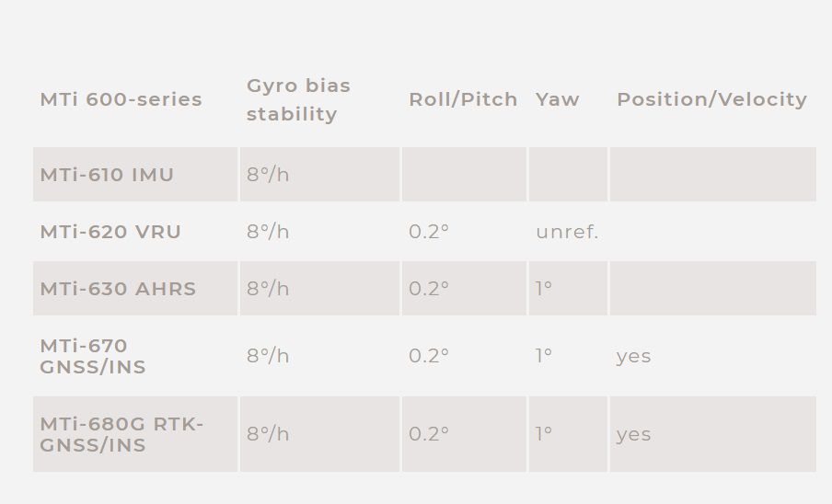832x504 pixels.
Task: Select the "MTi-680G RTK-GNSS/INS" row label
Action: pos(121,434)
